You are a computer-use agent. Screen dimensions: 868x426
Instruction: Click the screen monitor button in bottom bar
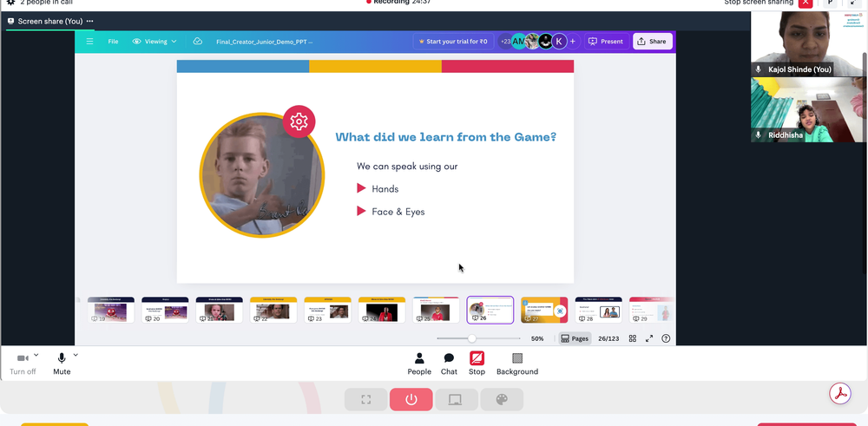(x=457, y=399)
